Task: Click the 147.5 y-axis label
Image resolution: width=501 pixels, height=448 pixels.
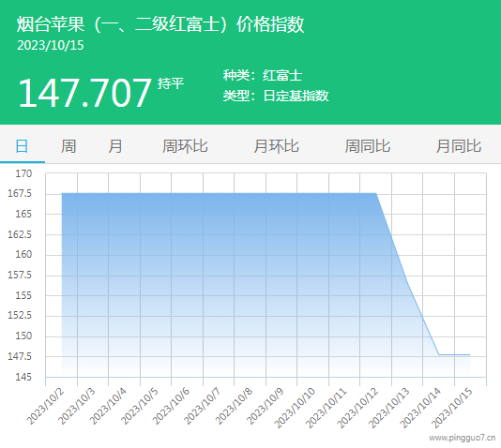Action: coord(20,356)
